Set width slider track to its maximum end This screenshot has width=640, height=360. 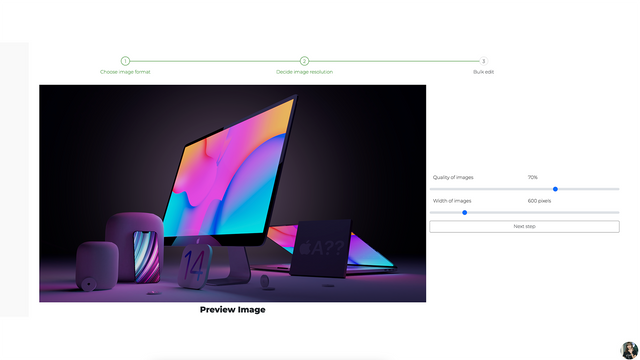click(x=618, y=213)
